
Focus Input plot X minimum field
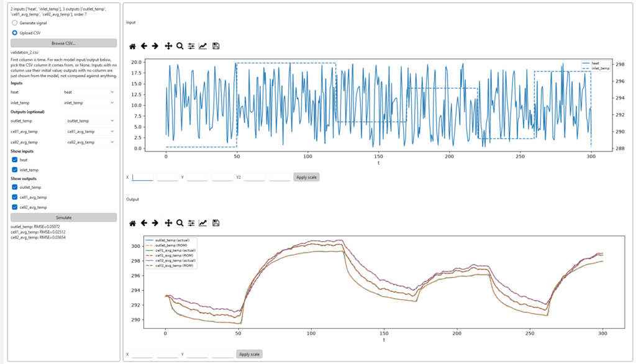142,177
